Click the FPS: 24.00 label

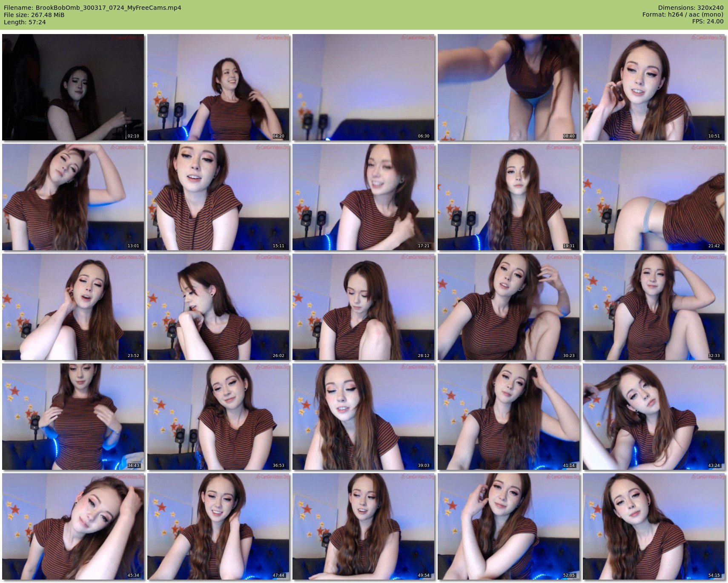708,21
